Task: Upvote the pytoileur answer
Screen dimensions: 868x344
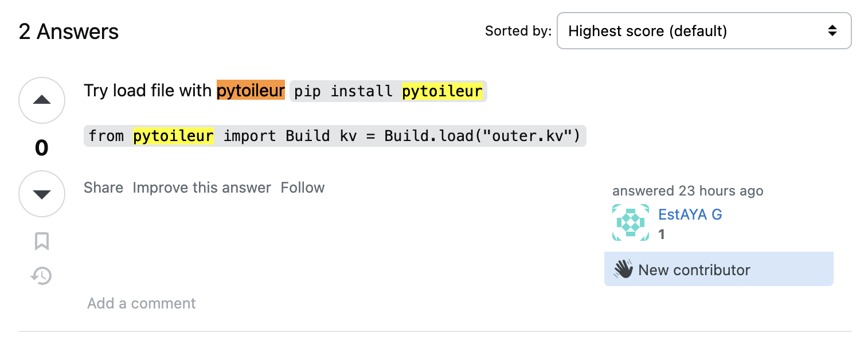Action: pyautogui.click(x=42, y=100)
